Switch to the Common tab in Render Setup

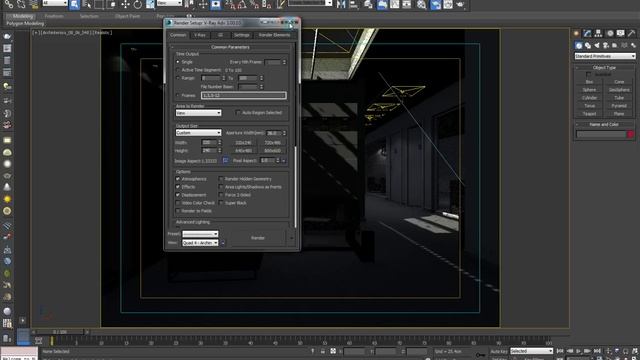(178, 35)
